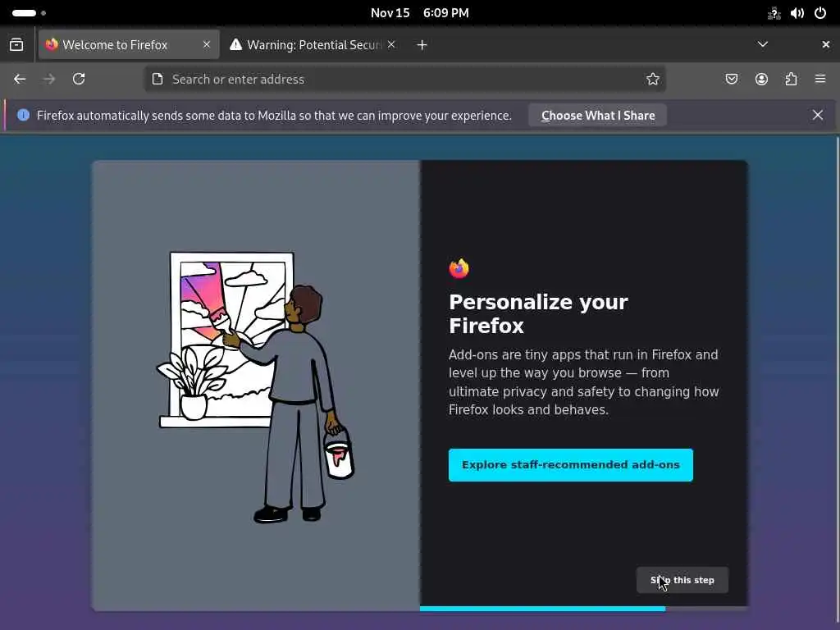
Task: Click the painter illustration image
Action: coord(256,387)
